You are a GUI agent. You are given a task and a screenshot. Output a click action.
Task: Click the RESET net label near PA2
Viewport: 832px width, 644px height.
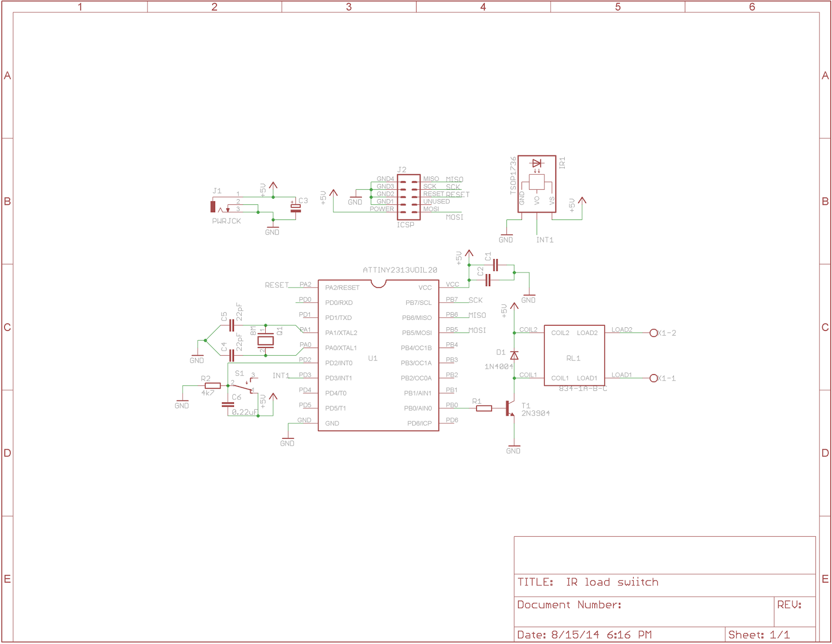coord(277,285)
